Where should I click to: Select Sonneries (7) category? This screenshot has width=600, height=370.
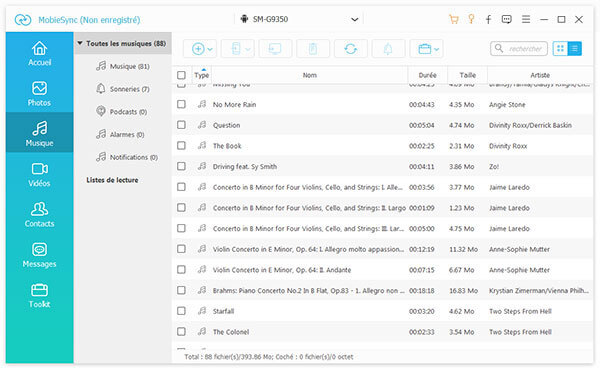tap(122, 89)
